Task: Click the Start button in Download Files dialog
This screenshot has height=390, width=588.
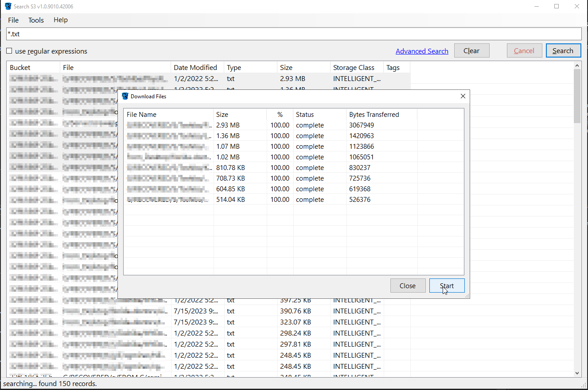Action: click(x=447, y=286)
